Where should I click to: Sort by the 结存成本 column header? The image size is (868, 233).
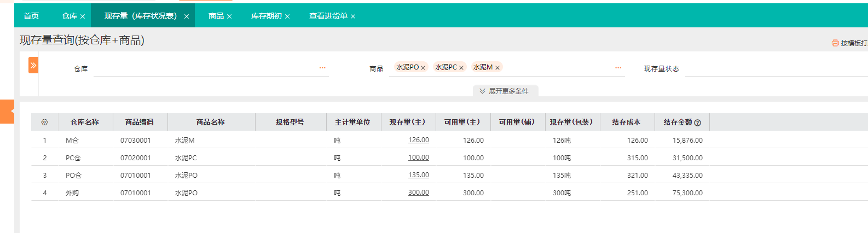click(626, 122)
